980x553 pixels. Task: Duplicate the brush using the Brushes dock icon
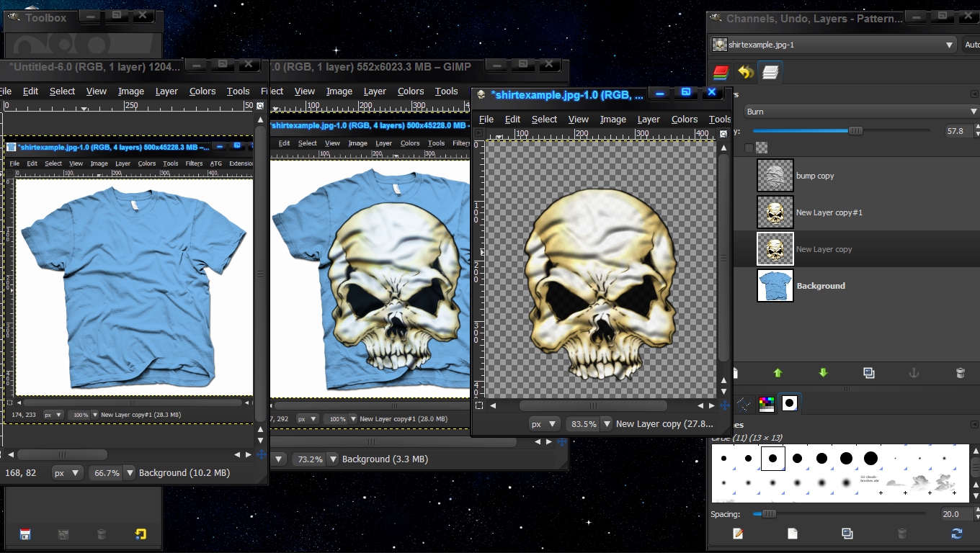(847, 534)
